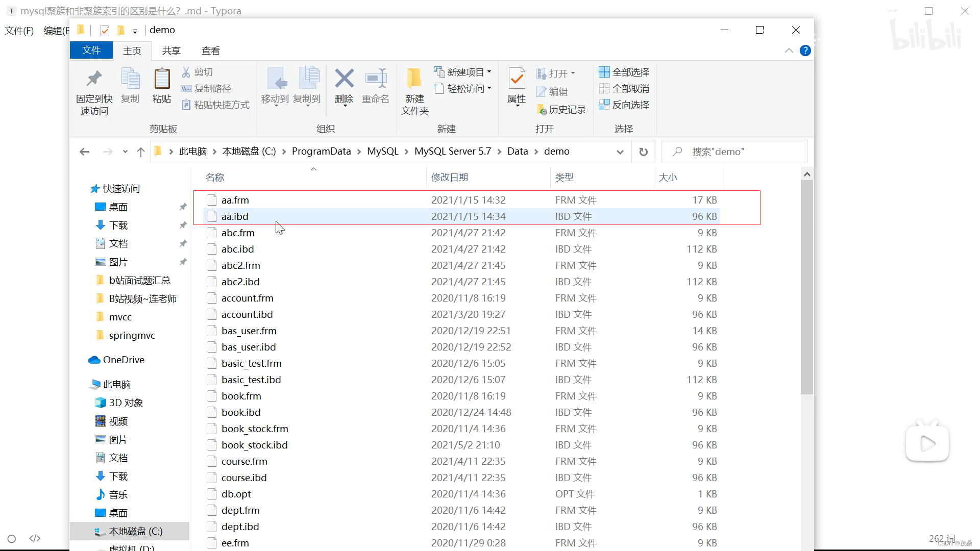Click History (历史记录) button
The image size is (980, 551).
point(561,110)
